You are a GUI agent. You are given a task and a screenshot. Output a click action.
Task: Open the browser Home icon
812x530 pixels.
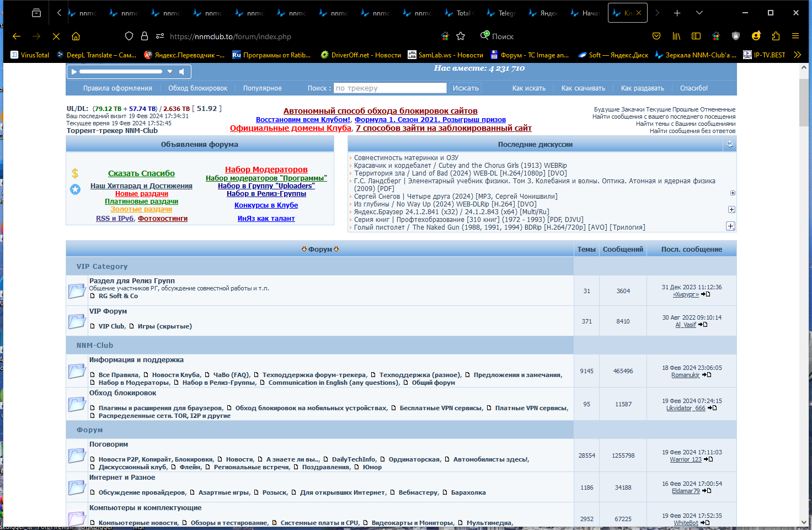[76, 36]
